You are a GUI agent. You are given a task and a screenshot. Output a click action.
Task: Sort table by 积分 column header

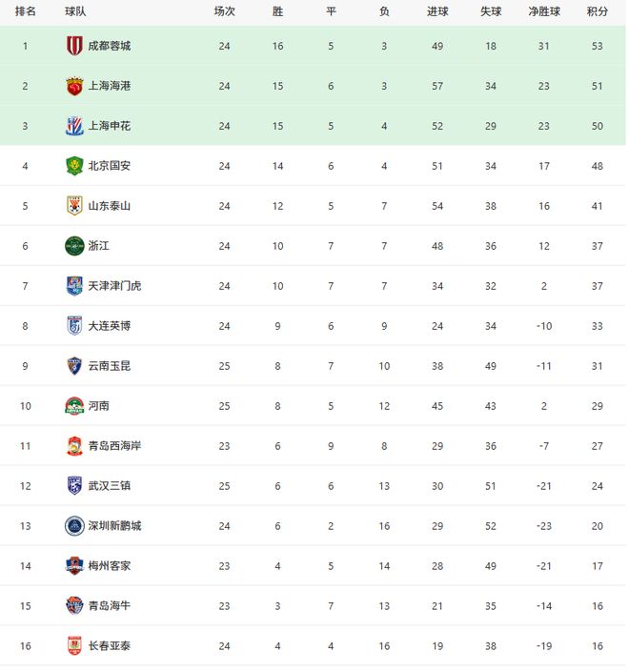tap(598, 11)
